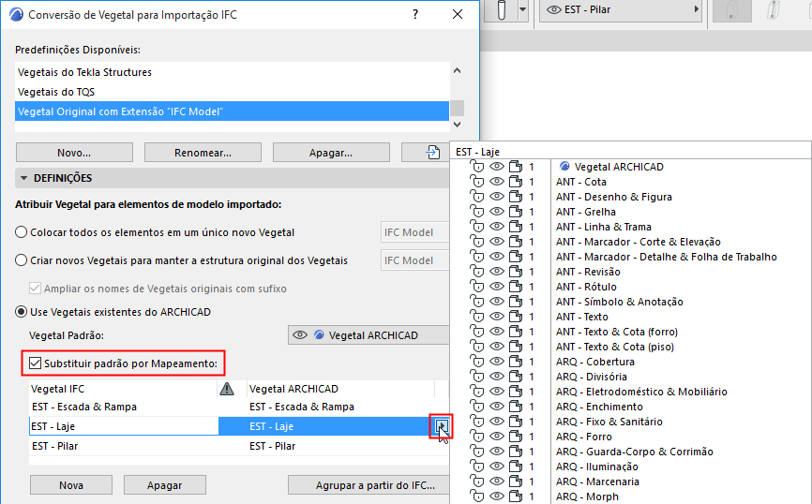
Task: Click 'Vegetal IFC' column header
Action: click(124, 389)
